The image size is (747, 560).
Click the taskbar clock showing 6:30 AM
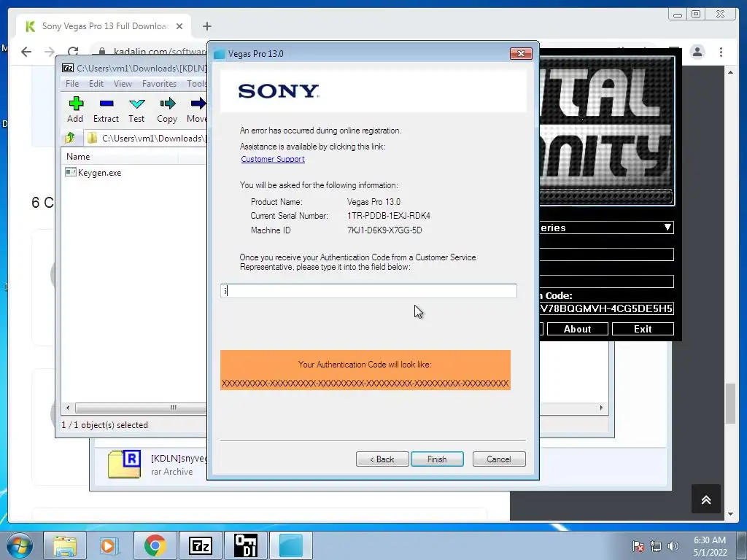pos(710,546)
